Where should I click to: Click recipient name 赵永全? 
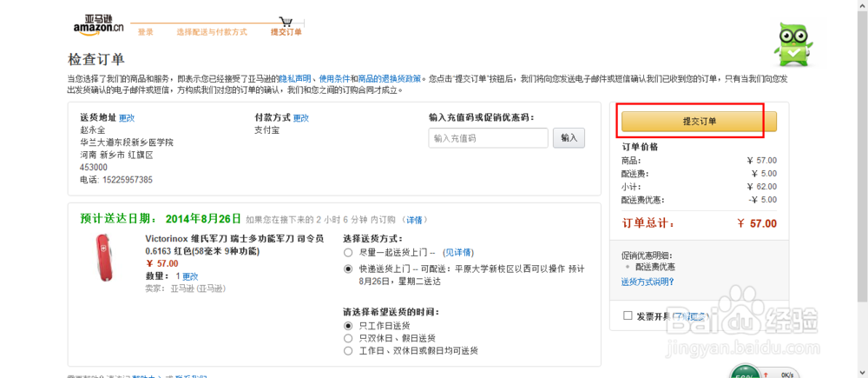point(93,130)
